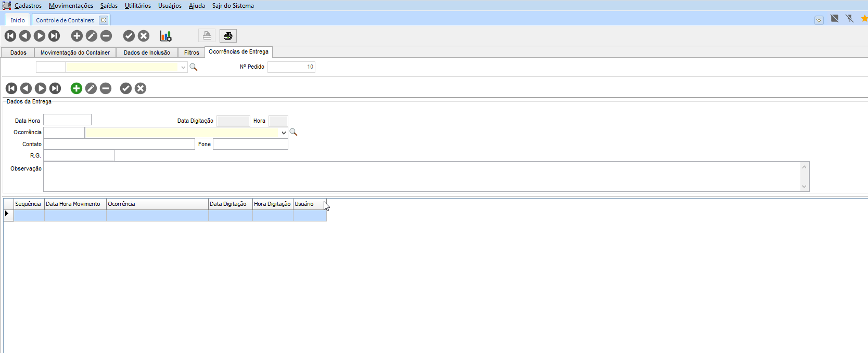Click the Ocorrência grid column header
This screenshot has width=868, height=353.
coord(157,204)
